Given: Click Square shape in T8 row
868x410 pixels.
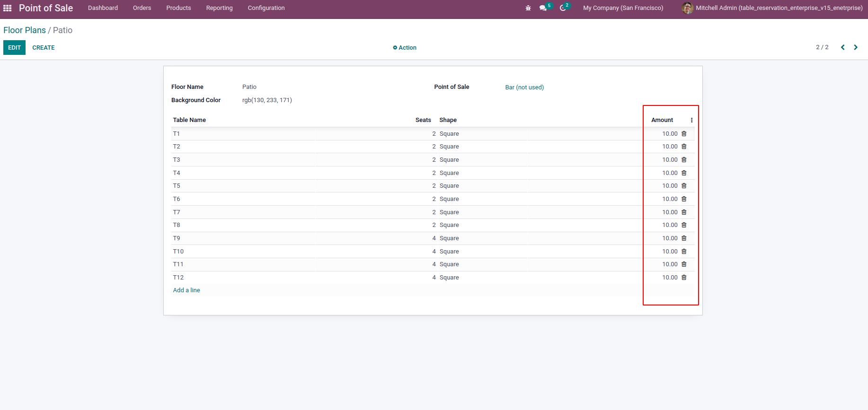Looking at the screenshot, I should pyautogui.click(x=449, y=225).
